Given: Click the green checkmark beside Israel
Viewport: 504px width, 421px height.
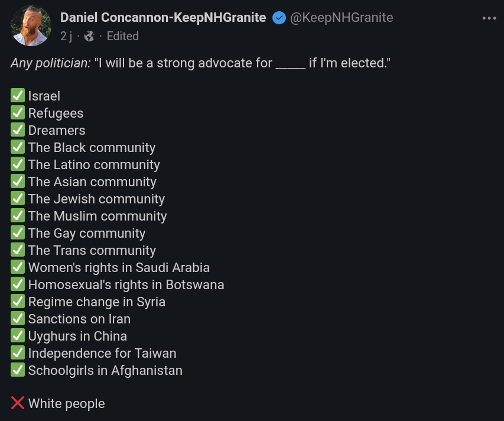Looking at the screenshot, I should (x=18, y=96).
